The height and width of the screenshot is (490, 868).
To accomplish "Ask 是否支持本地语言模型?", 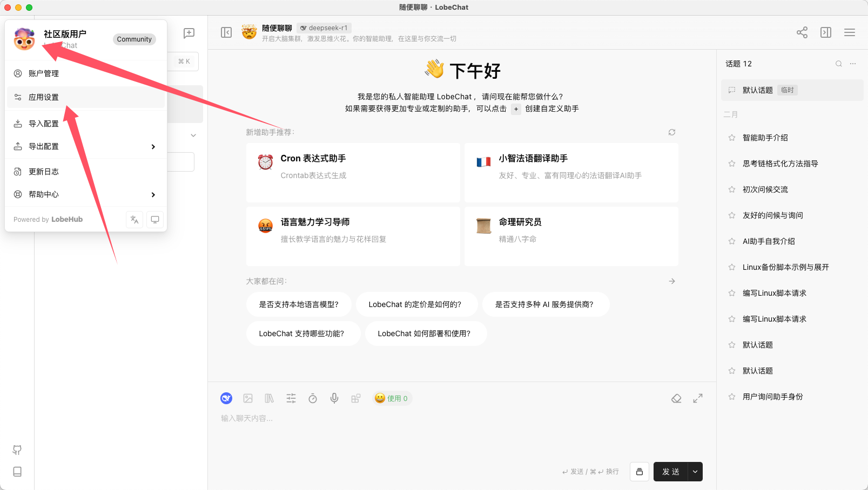I will point(299,304).
